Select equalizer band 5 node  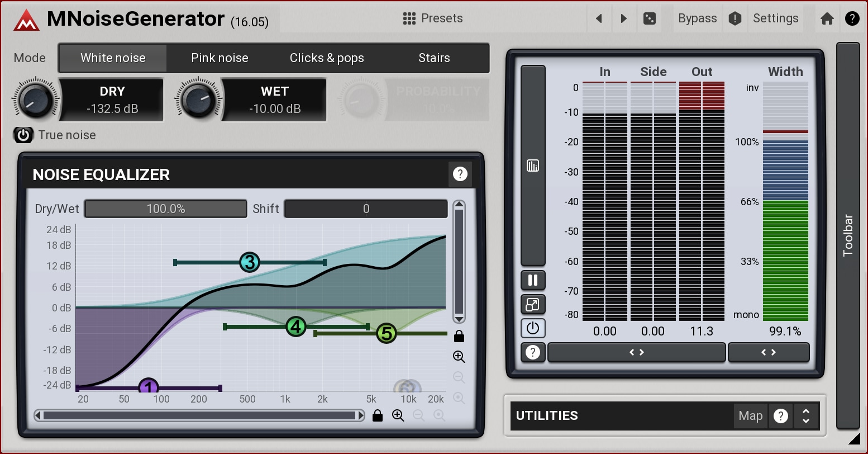coord(387,334)
